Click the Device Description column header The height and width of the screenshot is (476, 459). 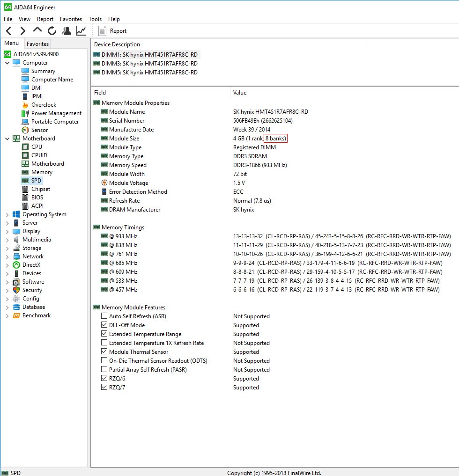[x=229, y=44]
